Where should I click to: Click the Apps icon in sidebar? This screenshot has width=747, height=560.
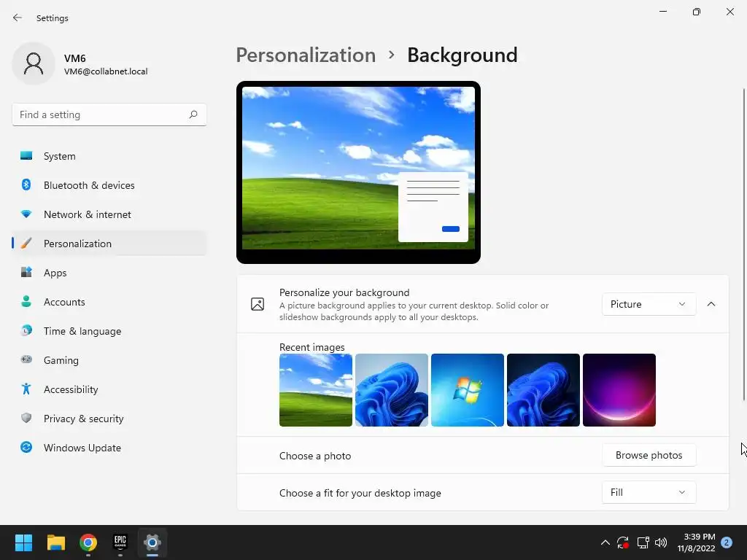pyautogui.click(x=26, y=273)
